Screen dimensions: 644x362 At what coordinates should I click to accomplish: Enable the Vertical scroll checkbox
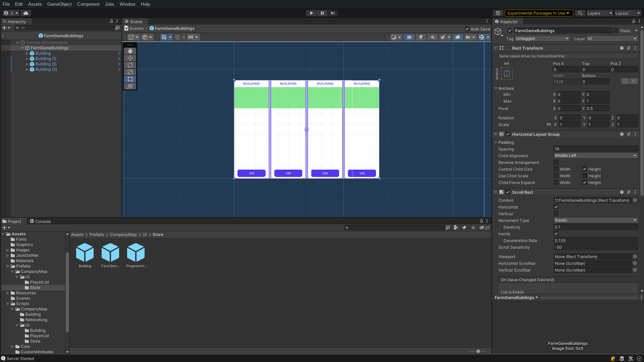[556, 214]
